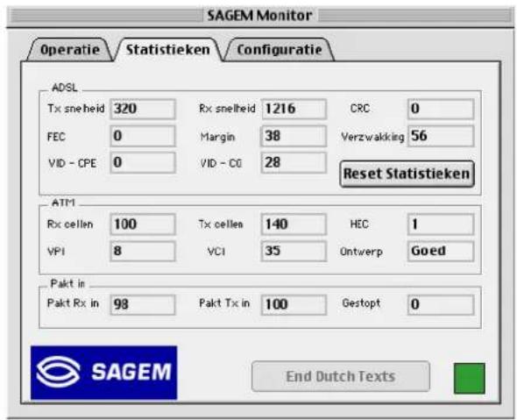
Task: Click the Gestopt label
Action: point(361,303)
